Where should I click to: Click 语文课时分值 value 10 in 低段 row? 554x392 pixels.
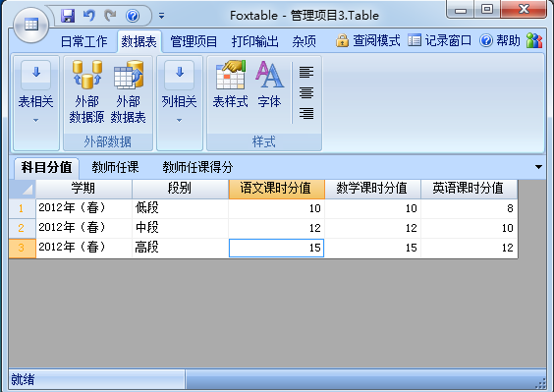tap(276, 208)
